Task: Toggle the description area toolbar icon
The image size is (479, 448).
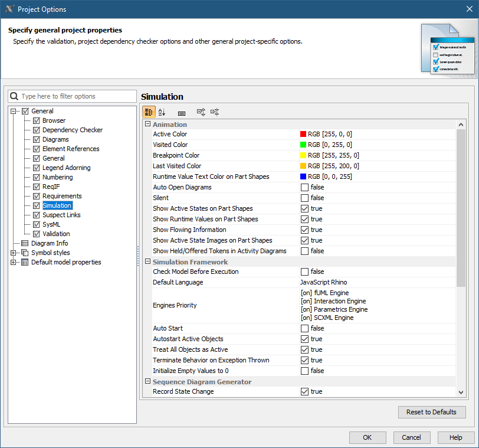Action: pyautogui.click(x=182, y=112)
